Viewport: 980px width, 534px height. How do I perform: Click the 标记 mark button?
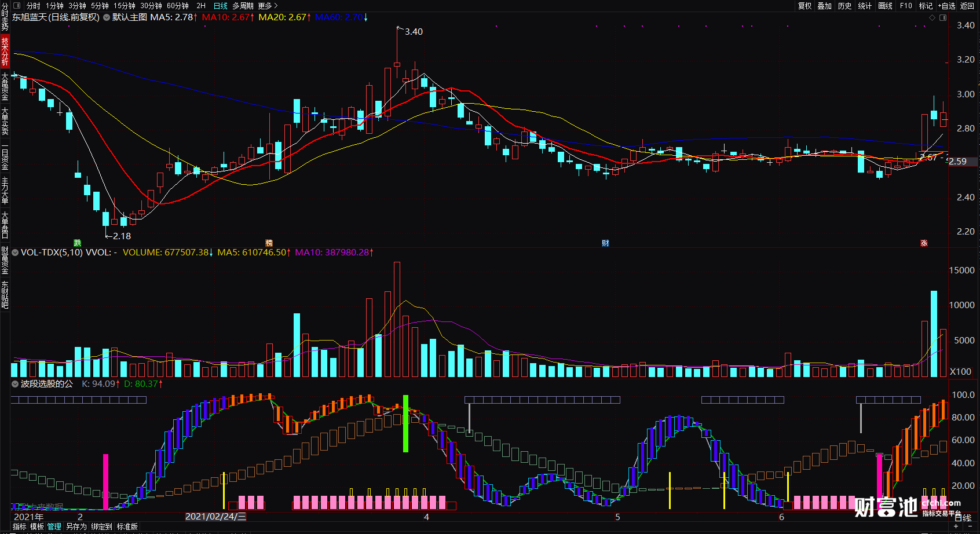926,6
